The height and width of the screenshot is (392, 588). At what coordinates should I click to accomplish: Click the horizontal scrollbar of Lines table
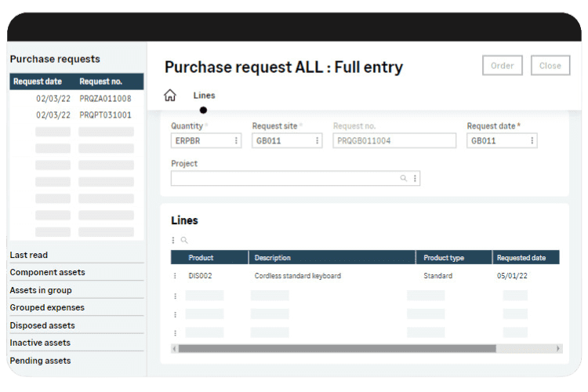337,348
